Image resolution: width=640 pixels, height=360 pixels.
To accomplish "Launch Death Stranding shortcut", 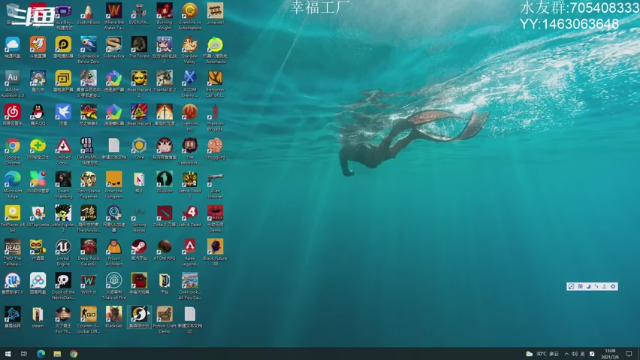I will (x=63, y=185).
